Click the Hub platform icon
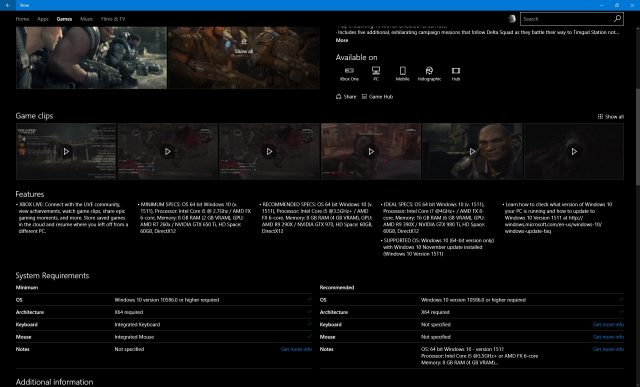The height and width of the screenshot is (387, 640). [456, 74]
